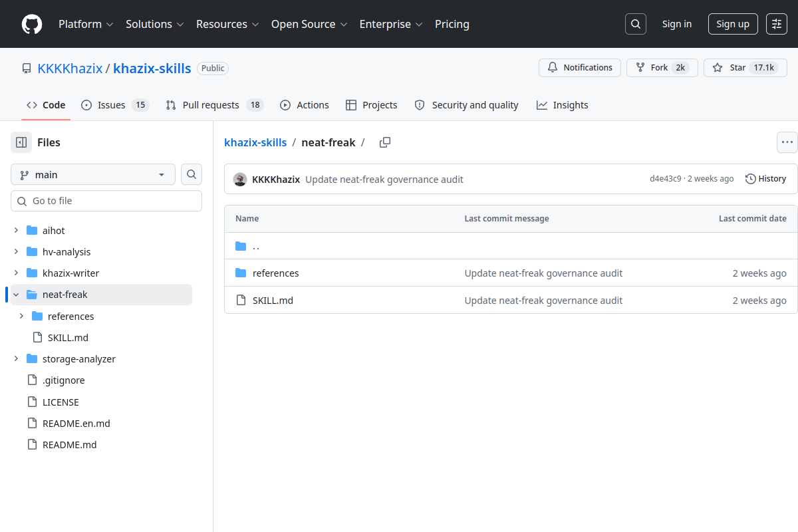The width and height of the screenshot is (798, 532).
Task: Click the references folder icon in file table
Action: tap(241, 273)
